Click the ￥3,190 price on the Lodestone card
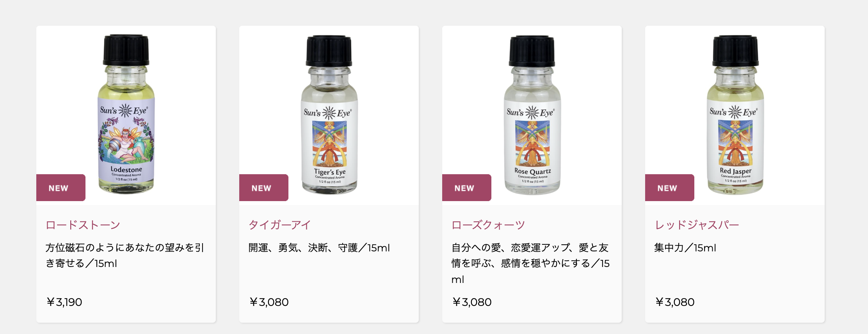This screenshot has height=334, width=868. tap(64, 302)
